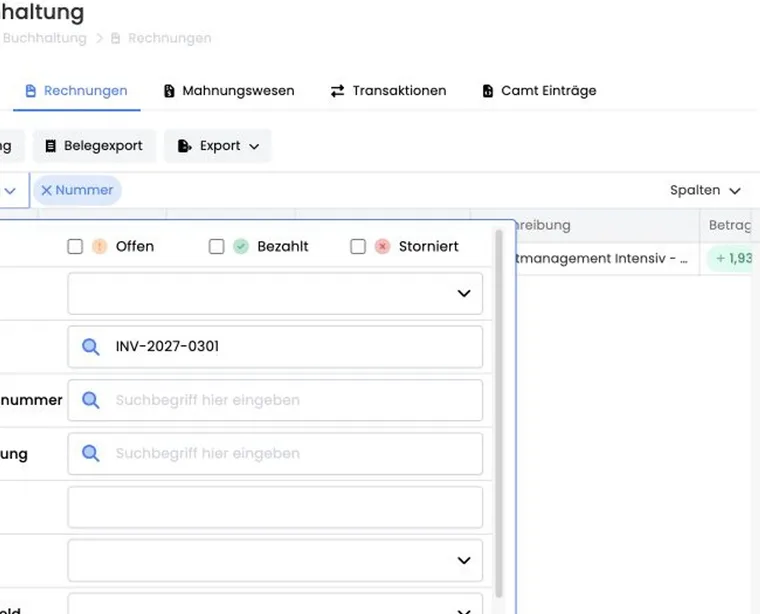Click the filter panel vertical scrollbar

(499, 413)
